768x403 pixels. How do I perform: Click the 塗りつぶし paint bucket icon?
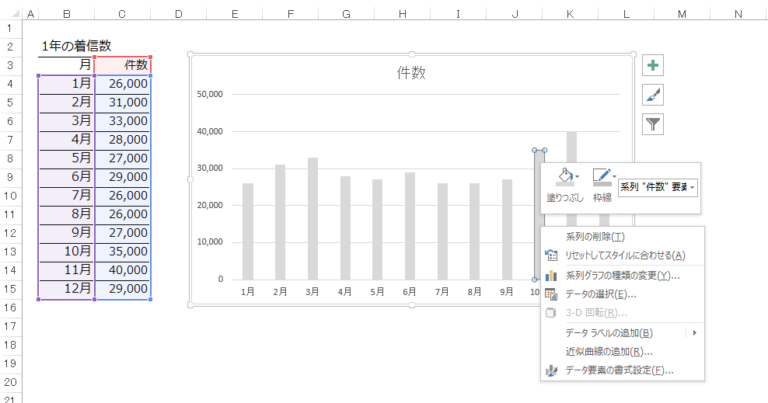563,178
